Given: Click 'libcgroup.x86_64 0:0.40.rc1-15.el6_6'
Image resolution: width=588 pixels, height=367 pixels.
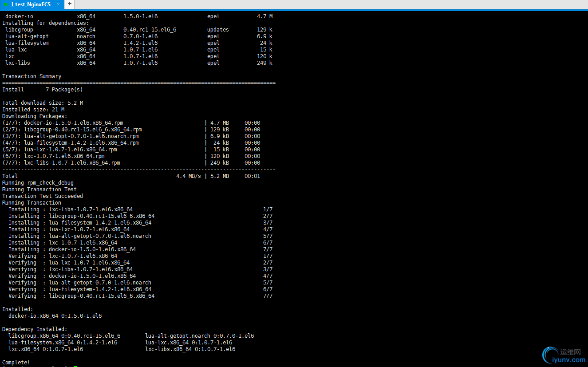Looking at the screenshot, I should 64,336.
